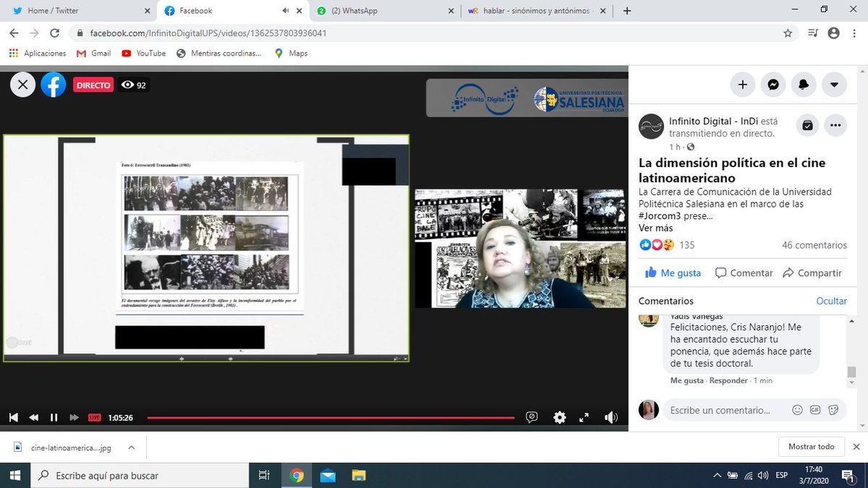Switch to hablar sinónimos y antónimos tab
Image resolution: width=868 pixels, height=488 pixels.
[x=536, y=11]
